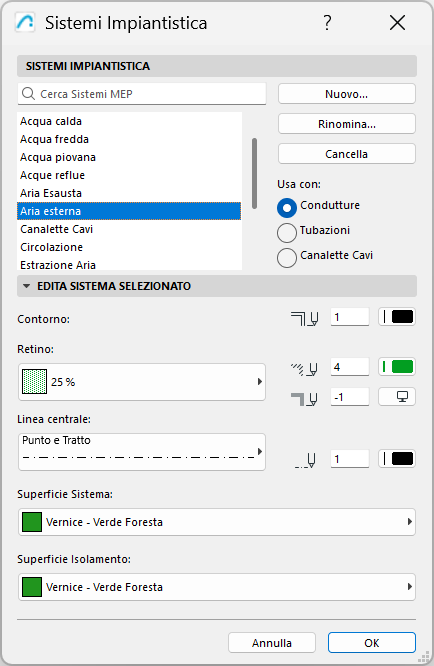Select the Condutture radio button
Screen dimensions: 434x666
click(287, 208)
